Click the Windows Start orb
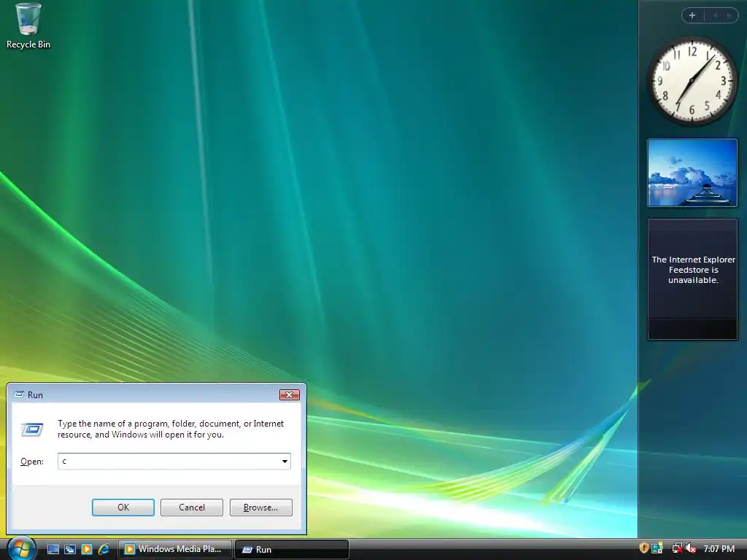 click(x=21, y=548)
